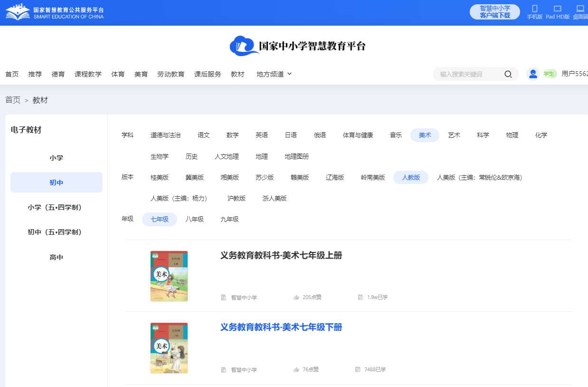Open 美育 in the navigation bar
The height and width of the screenshot is (387, 588).
click(141, 74)
